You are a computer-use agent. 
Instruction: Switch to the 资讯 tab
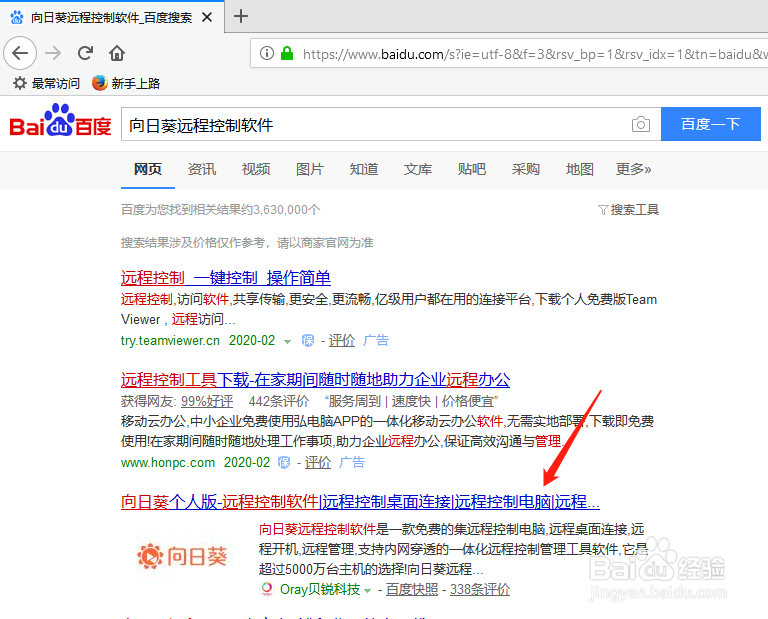coord(202,169)
